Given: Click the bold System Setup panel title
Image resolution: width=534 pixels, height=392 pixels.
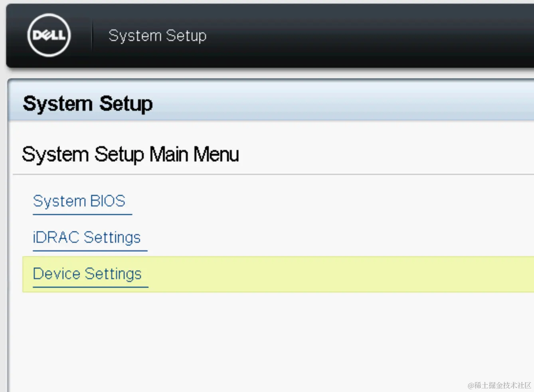Looking at the screenshot, I should pyautogui.click(x=88, y=104).
